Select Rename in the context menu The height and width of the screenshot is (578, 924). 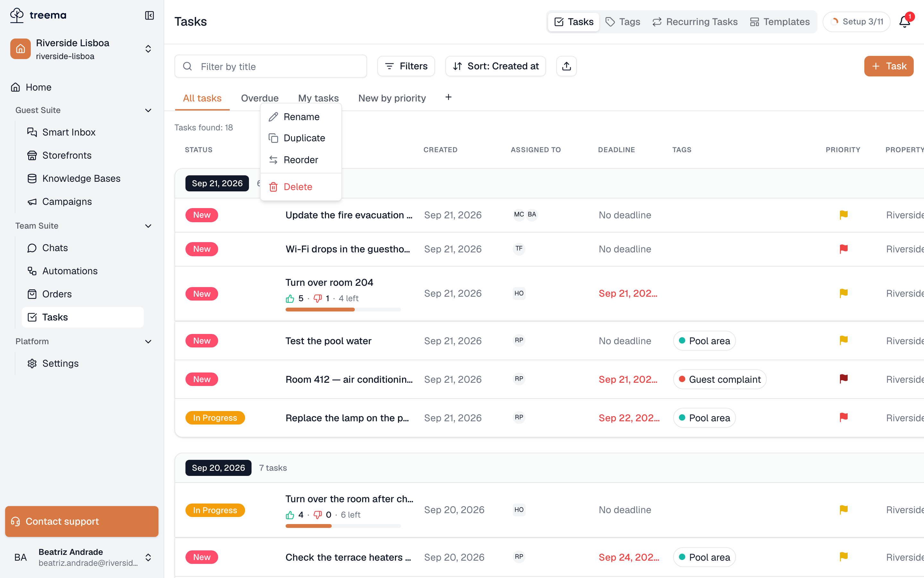[301, 117]
